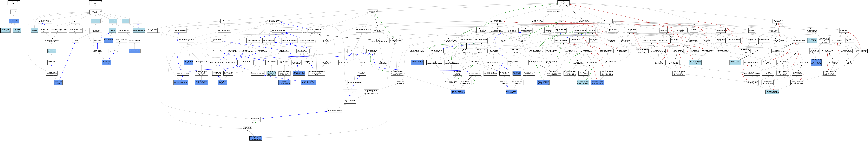
Task: Select "polarized epithelial cell differentiation" node
Action: coord(299,73)
